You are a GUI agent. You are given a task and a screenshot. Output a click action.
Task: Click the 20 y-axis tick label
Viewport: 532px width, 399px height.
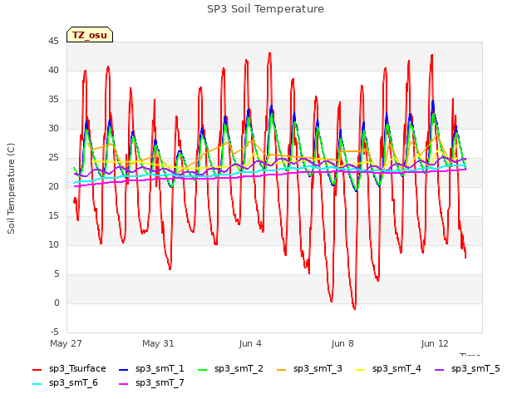53,186
